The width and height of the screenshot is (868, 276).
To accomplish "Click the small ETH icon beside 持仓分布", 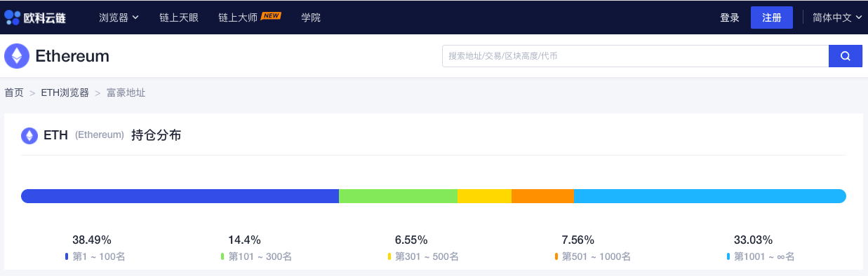I will click(x=29, y=135).
